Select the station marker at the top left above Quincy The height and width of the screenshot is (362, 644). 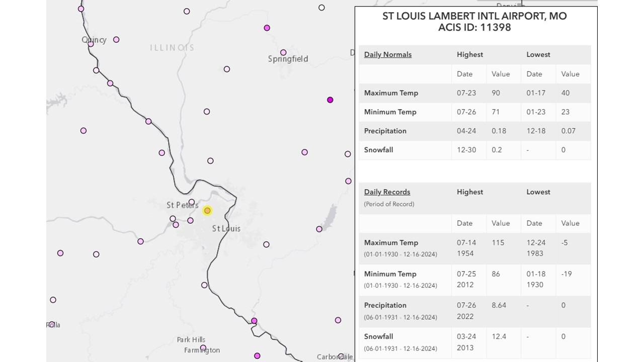point(81,9)
